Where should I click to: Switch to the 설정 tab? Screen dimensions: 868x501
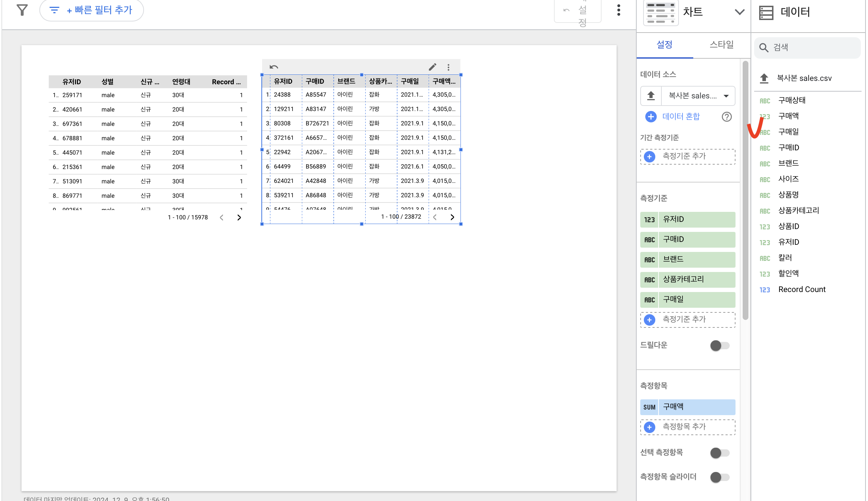pos(665,45)
